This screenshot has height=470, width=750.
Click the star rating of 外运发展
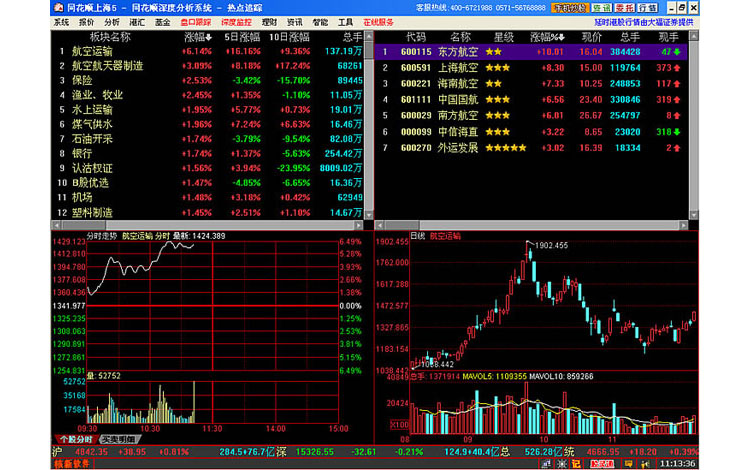[x=504, y=147]
